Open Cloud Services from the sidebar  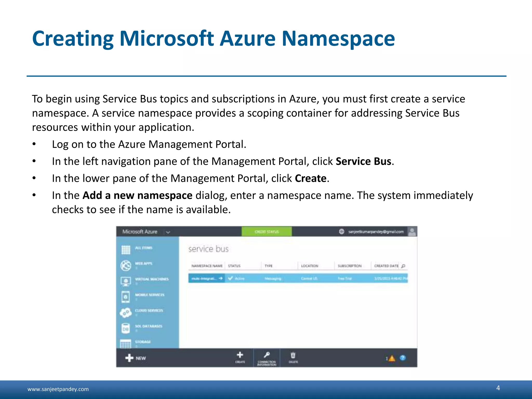pyautogui.click(x=149, y=311)
